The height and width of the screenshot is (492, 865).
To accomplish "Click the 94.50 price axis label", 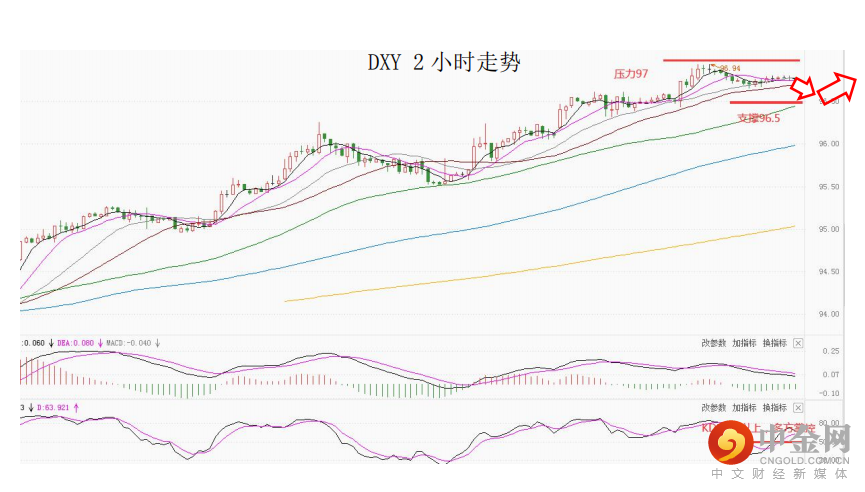I will [x=828, y=271].
